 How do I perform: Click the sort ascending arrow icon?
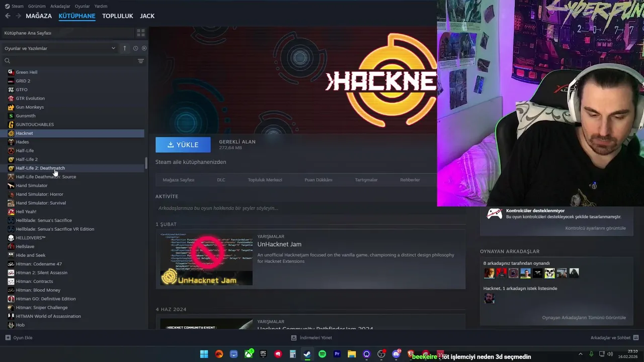pos(125,48)
